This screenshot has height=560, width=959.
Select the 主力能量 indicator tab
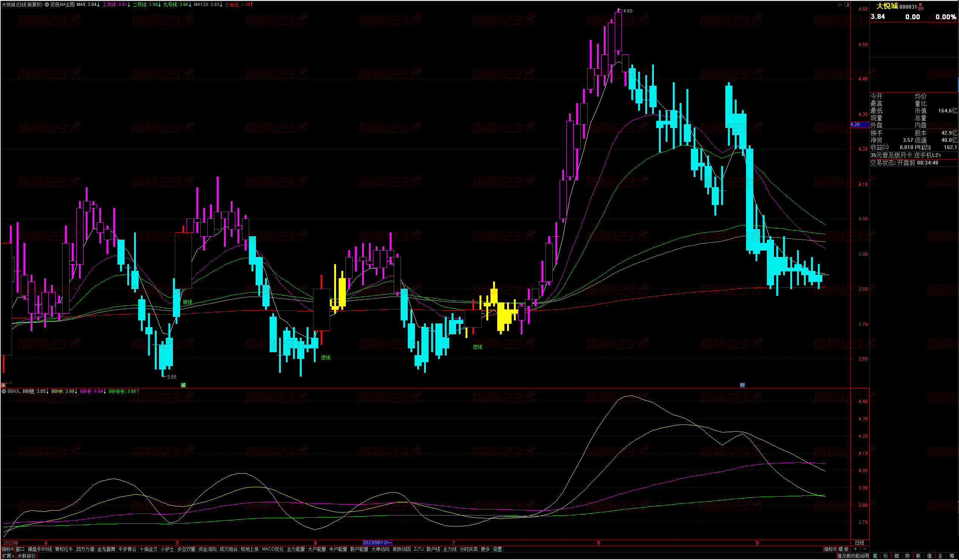(x=296, y=549)
